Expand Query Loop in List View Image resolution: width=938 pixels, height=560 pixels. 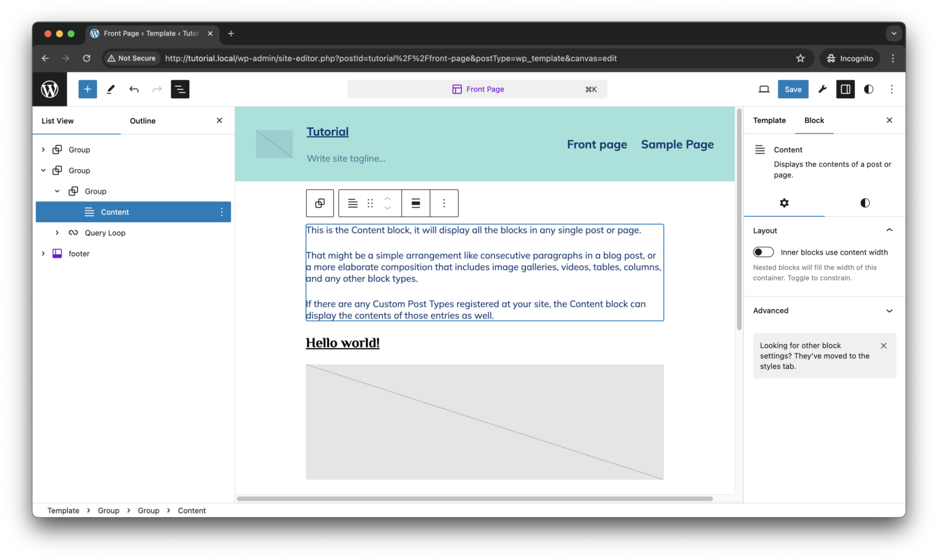click(x=57, y=232)
